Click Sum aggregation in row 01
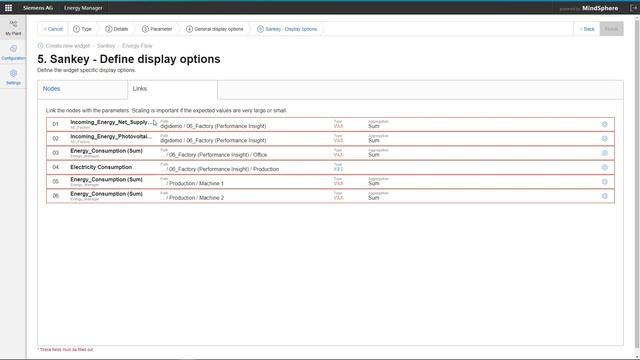This screenshot has width=640, height=360. pyautogui.click(x=373, y=126)
